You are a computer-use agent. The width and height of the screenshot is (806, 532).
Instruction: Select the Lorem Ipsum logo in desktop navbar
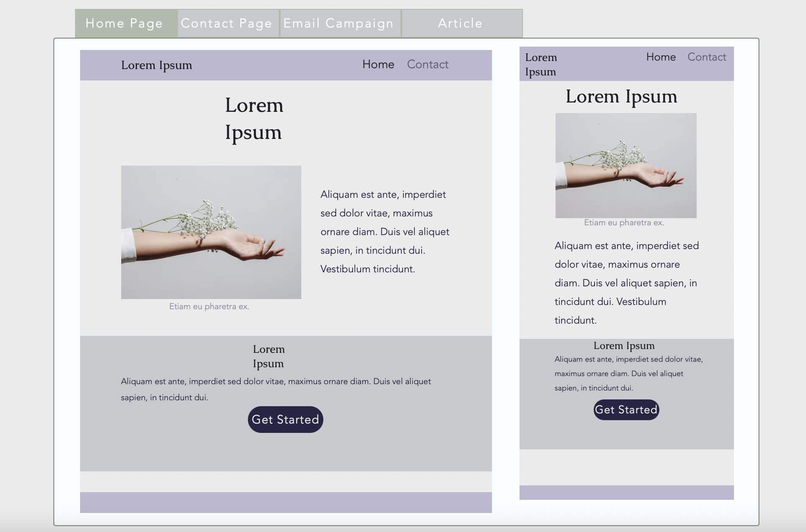pos(156,64)
